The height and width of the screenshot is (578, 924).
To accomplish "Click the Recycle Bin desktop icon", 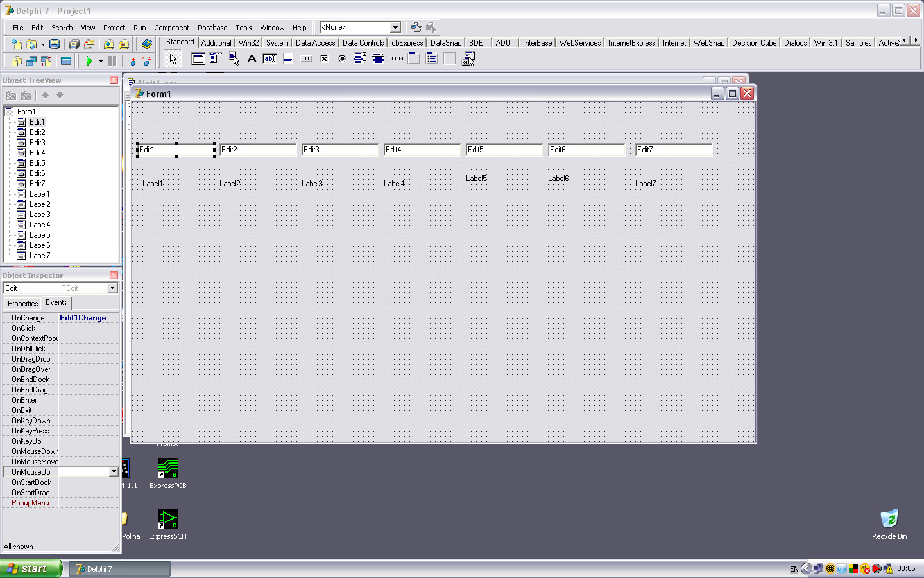I will pos(889,525).
